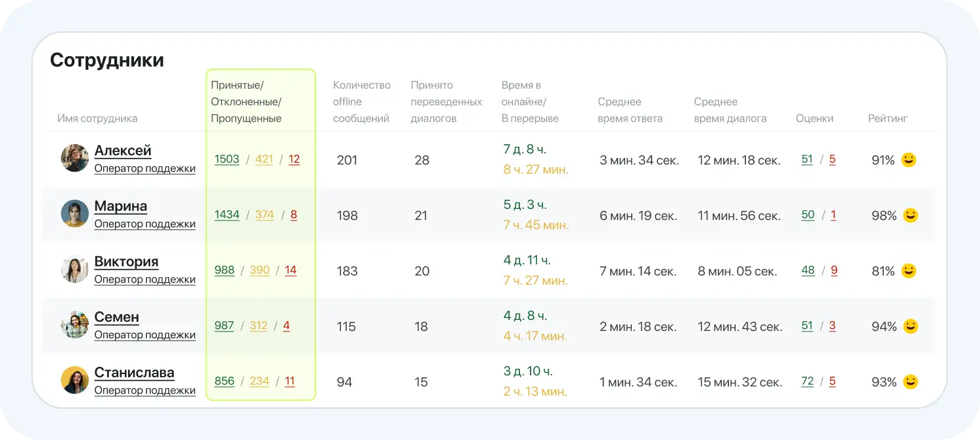Click Семен's positive ratings count 51
Screen dimensions: 980x440
tap(807, 326)
